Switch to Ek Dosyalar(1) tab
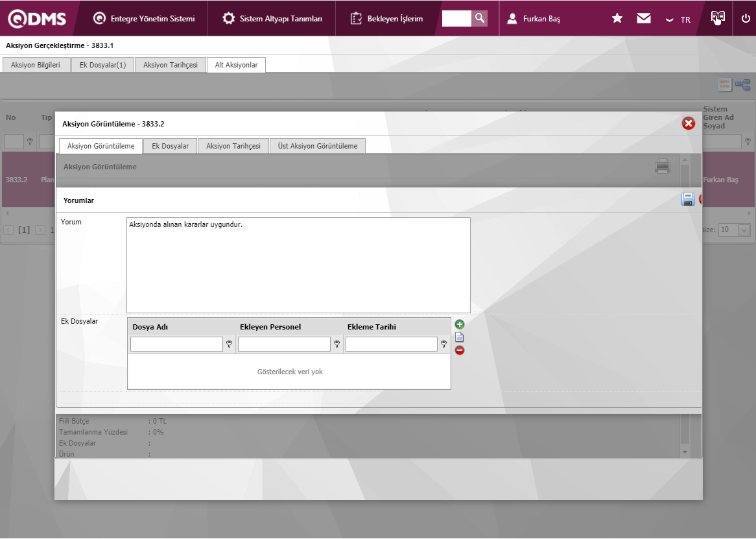756x539 pixels. pyautogui.click(x=102, y=65)
